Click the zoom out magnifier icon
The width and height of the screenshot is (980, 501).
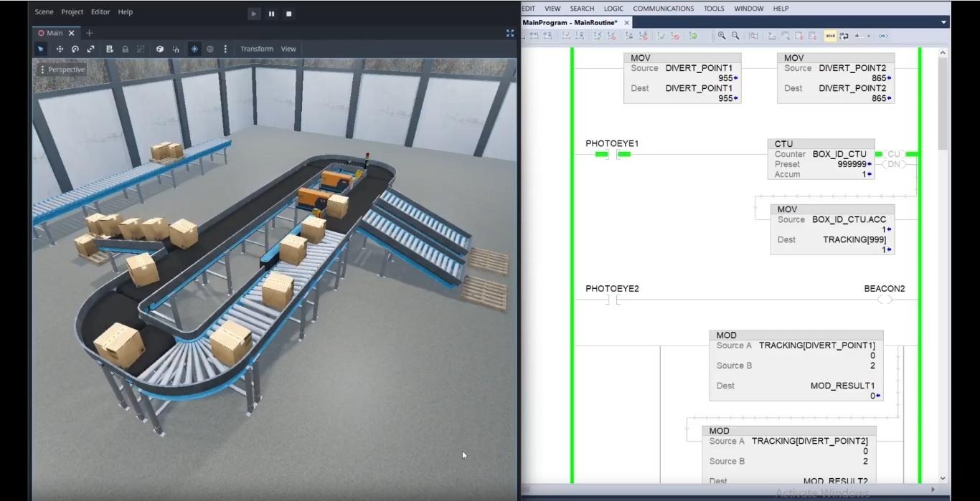point(735,35)
